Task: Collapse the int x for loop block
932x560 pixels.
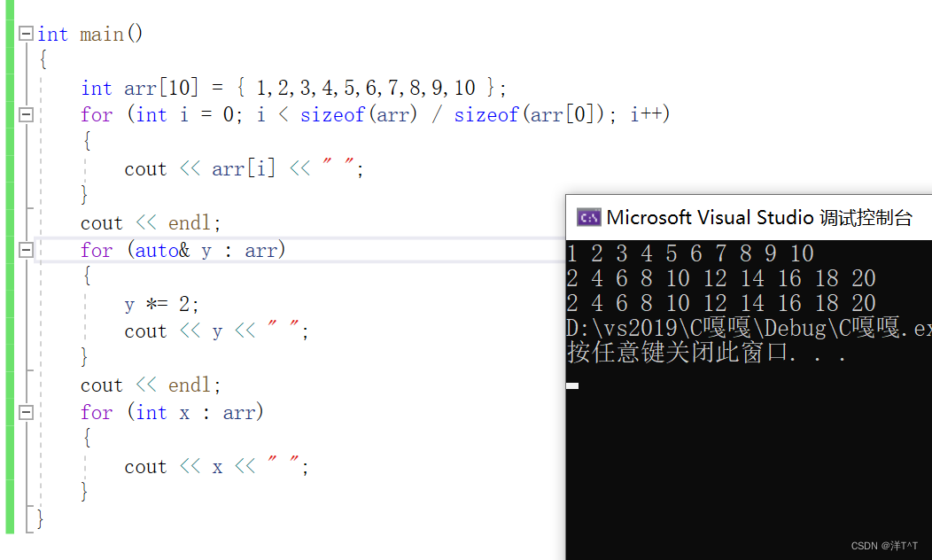Action: tap(26, 412)
